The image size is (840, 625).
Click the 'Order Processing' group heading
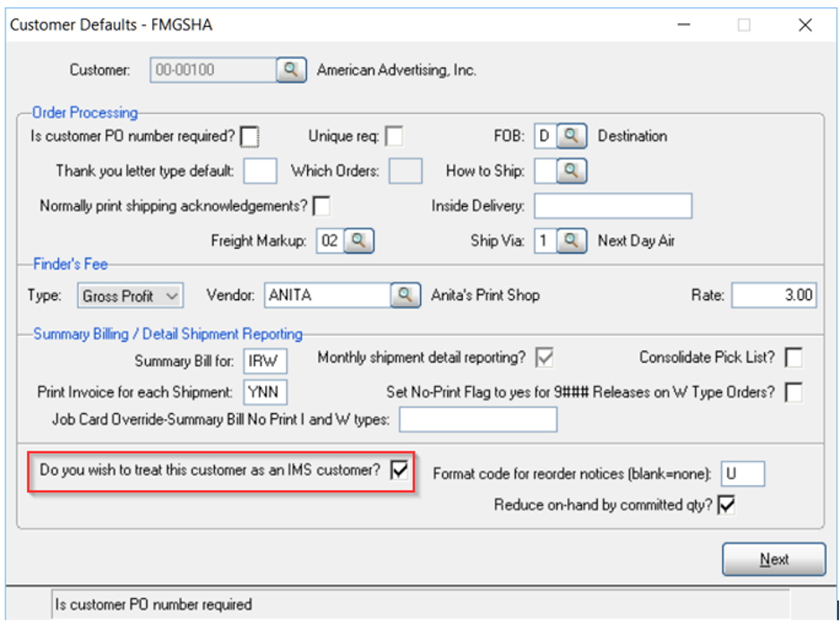click(x=85, y=113)
